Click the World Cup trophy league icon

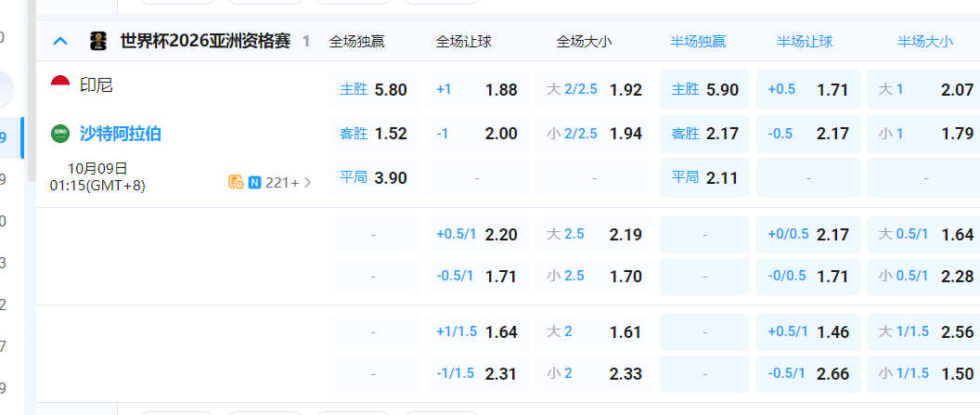point(98,41)
